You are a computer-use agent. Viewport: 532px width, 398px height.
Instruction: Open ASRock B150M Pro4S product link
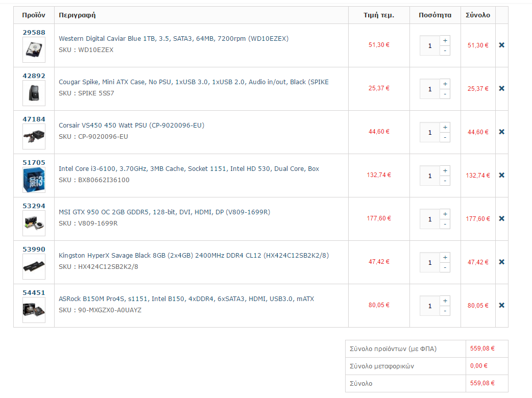(x=186, y=299)
